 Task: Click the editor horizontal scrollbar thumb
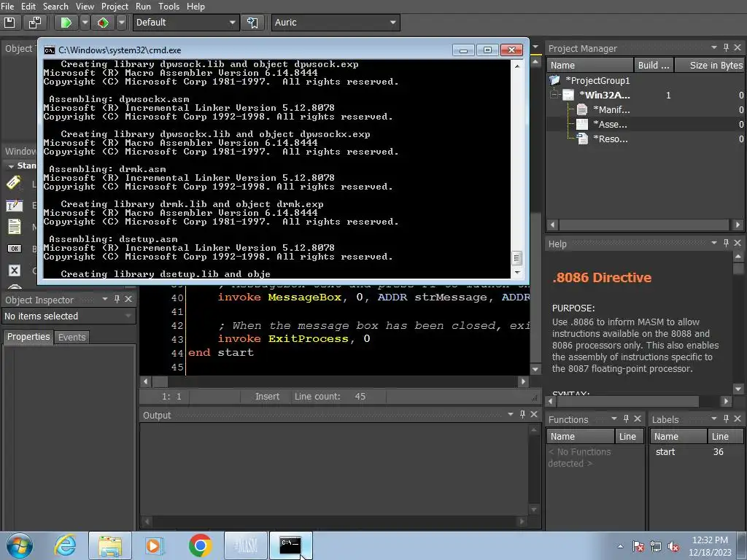pos(160,381)
